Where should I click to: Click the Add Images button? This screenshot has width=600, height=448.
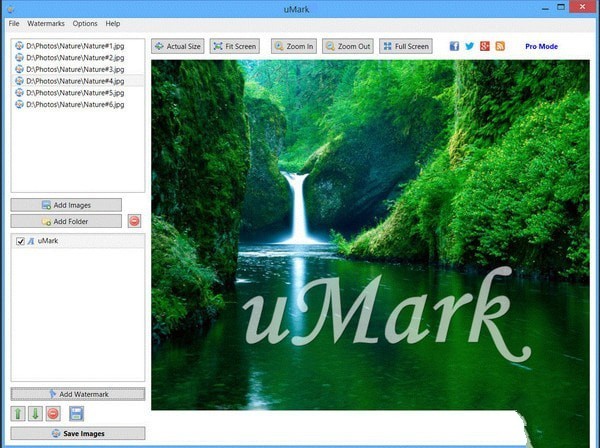[x=66, y=205]
